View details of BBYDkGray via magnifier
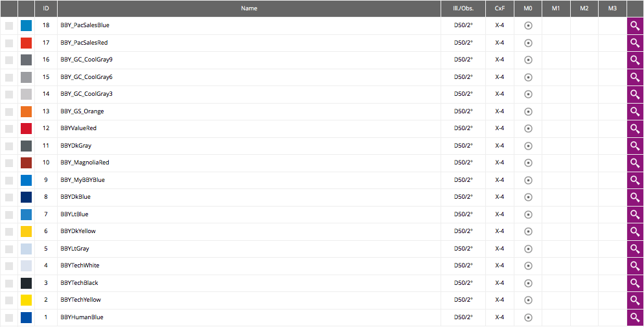The image size is (644, 327). [x=636, y=146]
